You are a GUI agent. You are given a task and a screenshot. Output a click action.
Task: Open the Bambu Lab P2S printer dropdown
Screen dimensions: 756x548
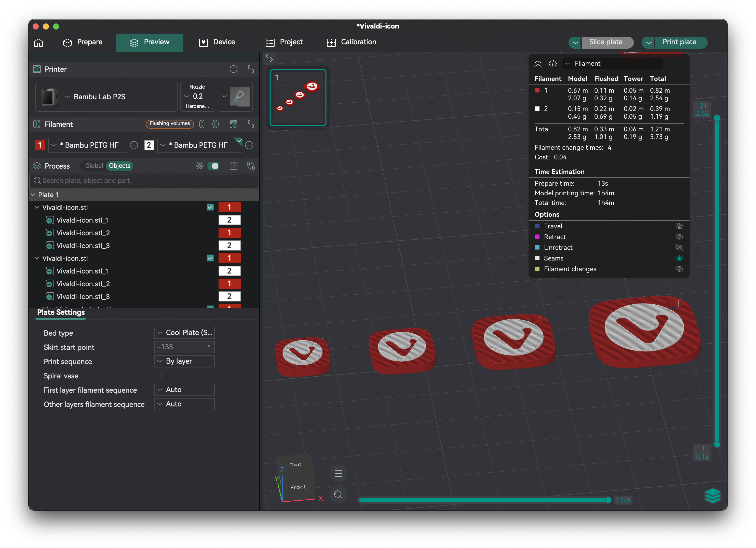(x=106, y=97)
